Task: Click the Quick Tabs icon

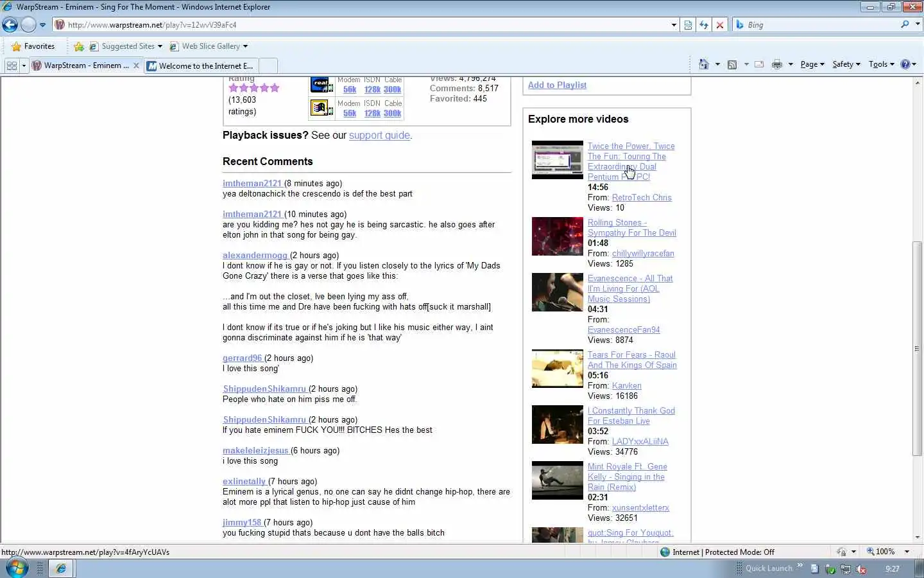Action: pyautogui.click(x=12, y=66)
